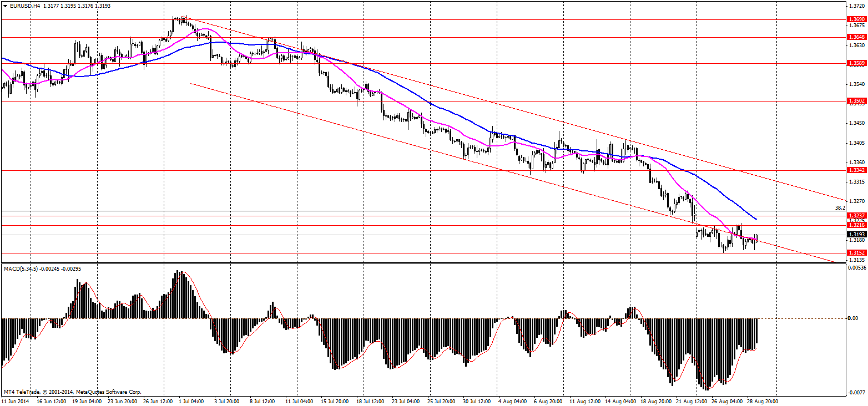This screenshot has width=868, height=406.
Task: Select the 1.3152 support level price tag
Action: [856, 252]
